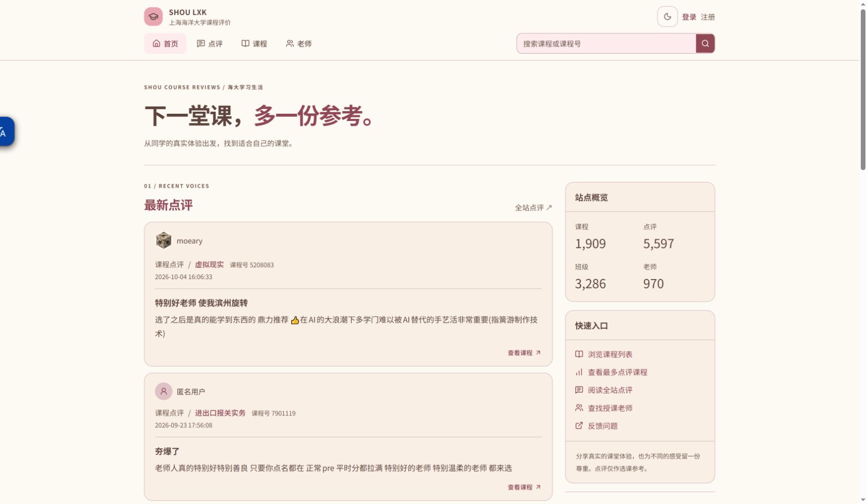Screen dimensions: 867x504
Task: Open 阅读全站点评 quick link
Action: coord(604,390)
